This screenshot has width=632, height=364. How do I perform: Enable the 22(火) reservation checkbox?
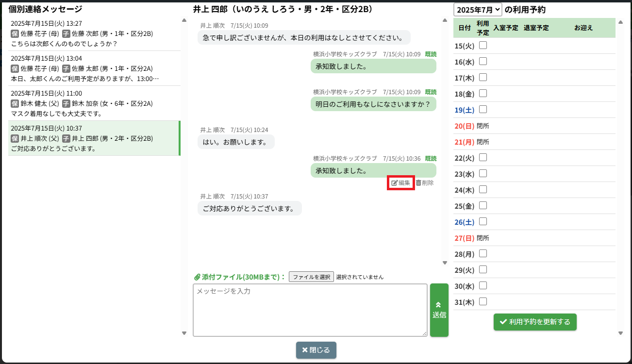[x=483, y=157]
